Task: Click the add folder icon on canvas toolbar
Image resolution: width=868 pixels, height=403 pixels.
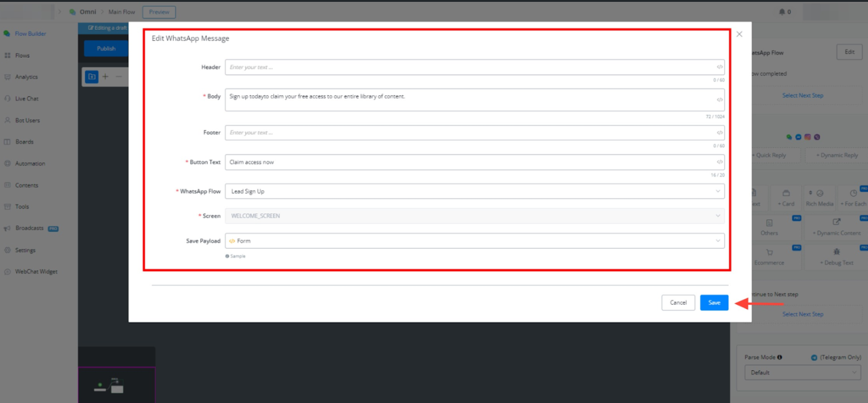Action: pos(91,77)
